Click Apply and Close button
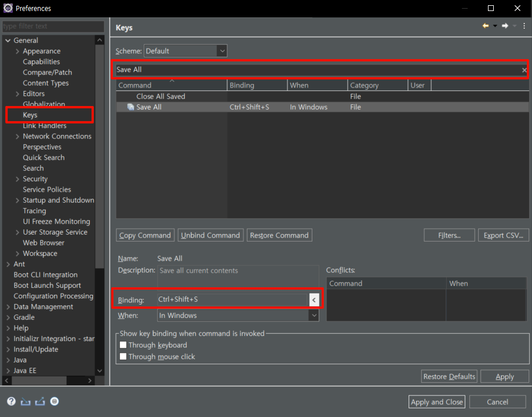Screen dimensions: 532x417 click(x=436, y=402)
